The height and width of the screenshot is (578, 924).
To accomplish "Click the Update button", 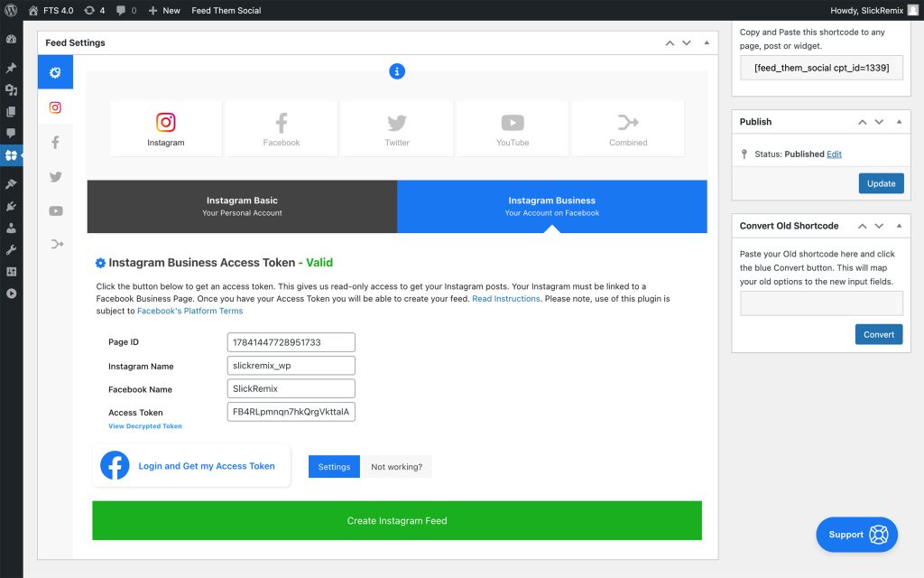I will coord(881,183).
